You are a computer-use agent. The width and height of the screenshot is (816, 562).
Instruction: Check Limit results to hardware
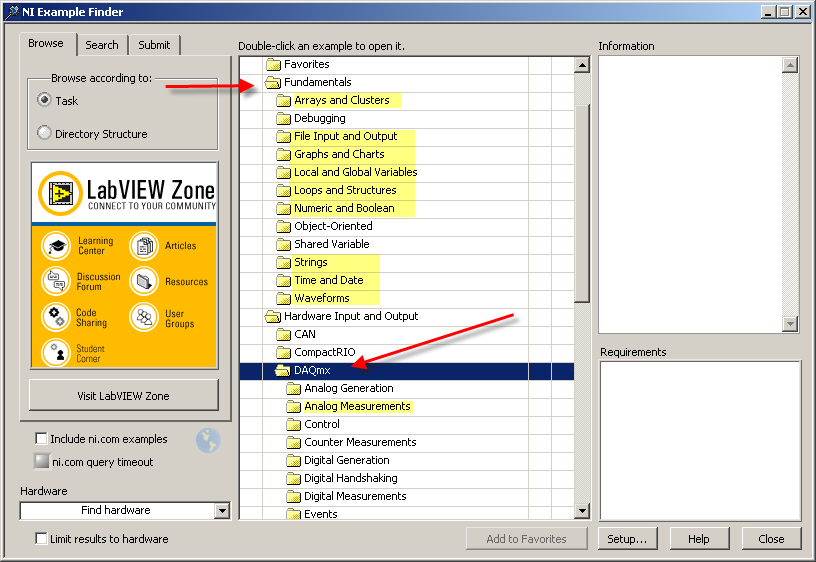point(41,538)
